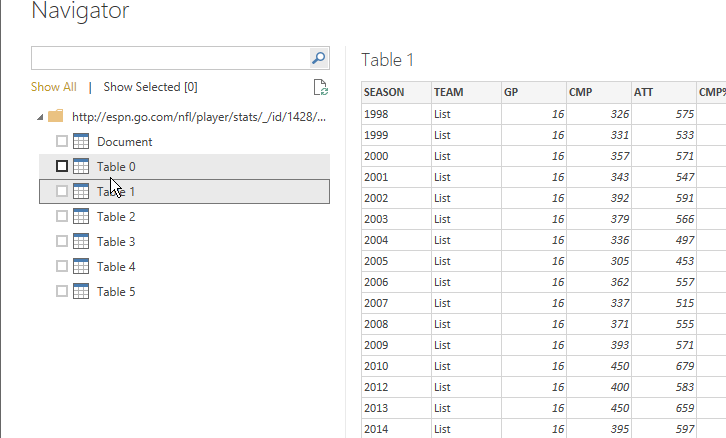The width and height of the screenshot is (726, 438).
Task: Collapse the espn.go.com URL tree node
Action: [x=39, y=117]
